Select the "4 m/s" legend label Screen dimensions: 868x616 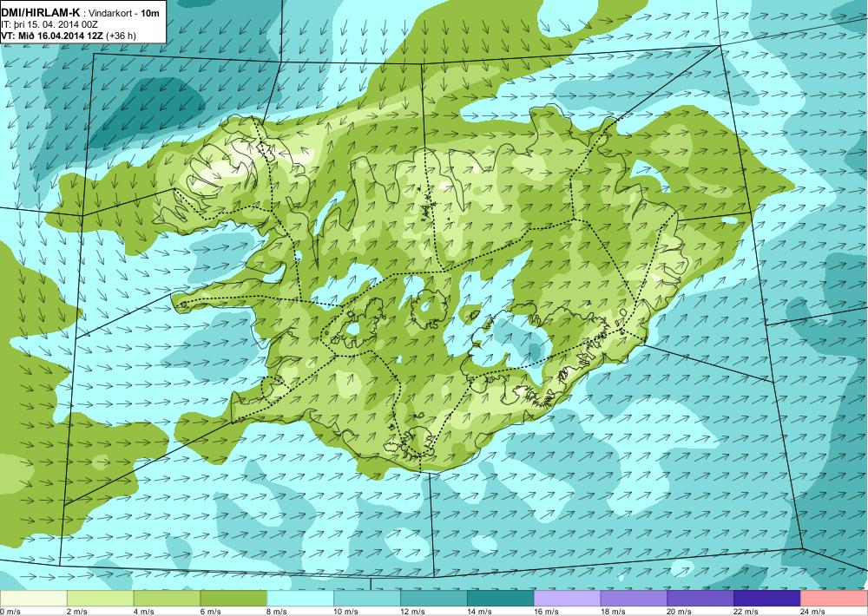pyautogui.click(x=144, y=612)
